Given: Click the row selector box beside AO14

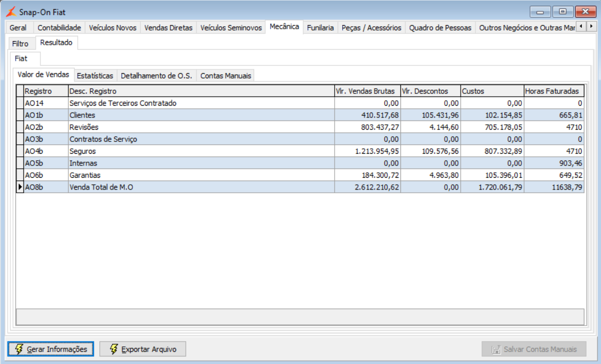Looking at the screenshot, I should click(x=20, y=103).
